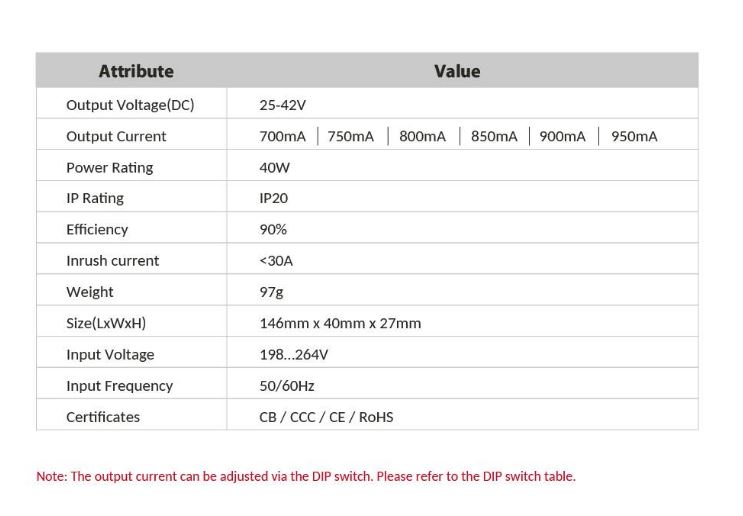Viewport: 743px width, 516px height.
Task: Select the 800mA output current value
Action: pyautogui.click(x=422, y=136)
